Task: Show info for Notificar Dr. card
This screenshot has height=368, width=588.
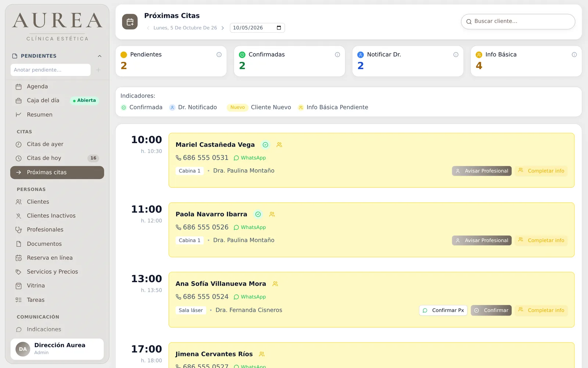Action: click(x=456, y=54)
